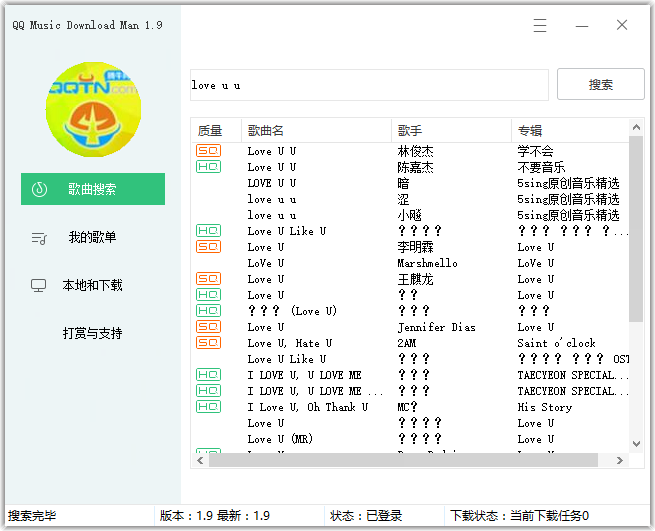
Task: Open the hamburger menu in title bar
Action: [x=540, y=25]
